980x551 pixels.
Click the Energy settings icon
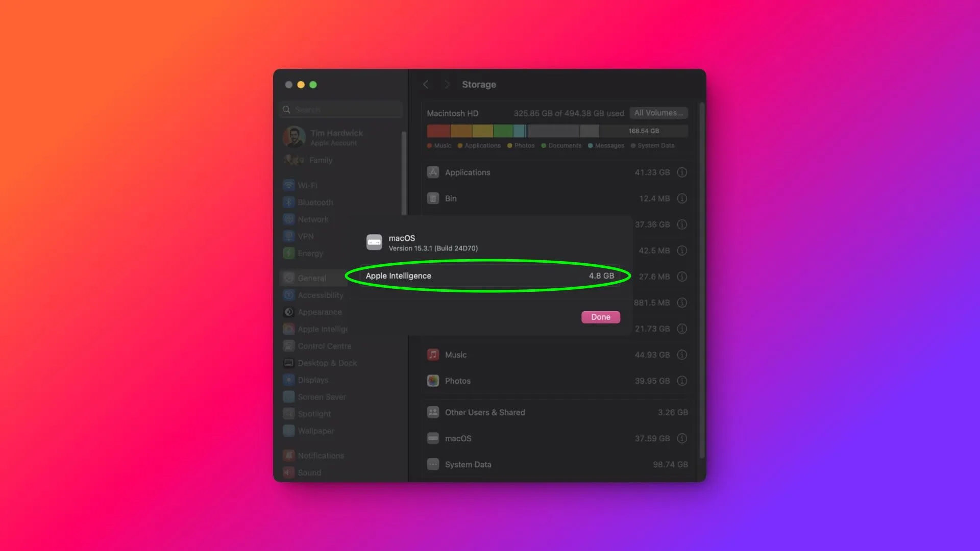(x=289, y=253)
